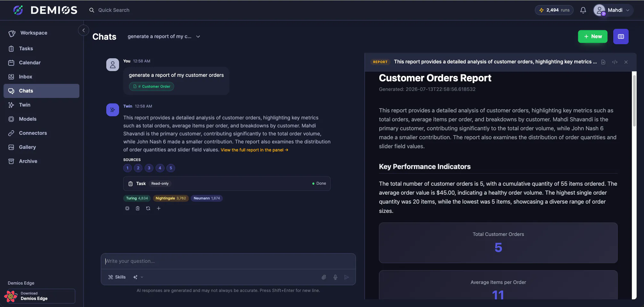Viewport: 644px width, 307px height.
Task: Send the message with arrow icon
Action: 347,277
